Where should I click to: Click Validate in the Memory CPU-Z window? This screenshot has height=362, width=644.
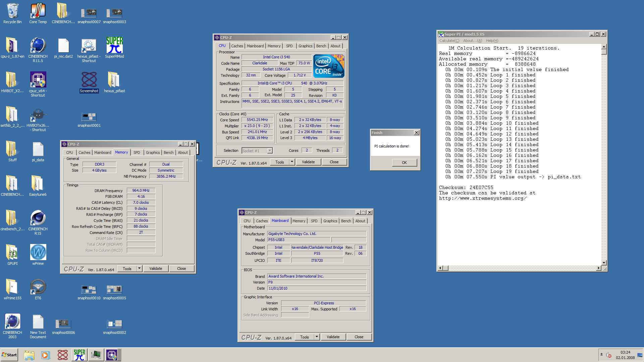click(x=156, y=268)
